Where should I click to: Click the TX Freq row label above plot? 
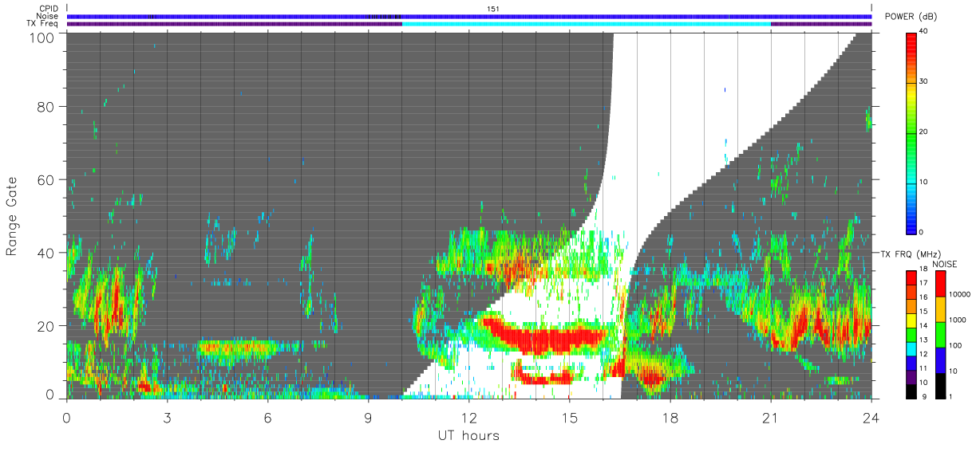42,24
